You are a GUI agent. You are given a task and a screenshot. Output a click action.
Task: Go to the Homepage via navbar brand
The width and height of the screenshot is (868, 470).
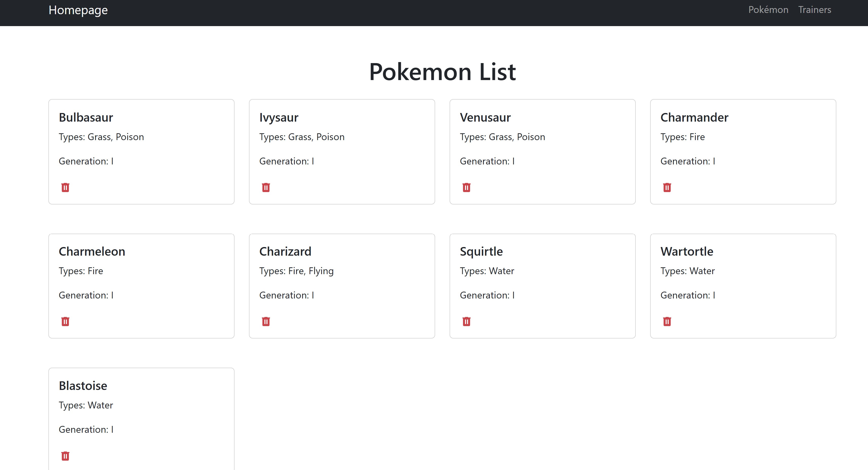(x=78, y=10)
